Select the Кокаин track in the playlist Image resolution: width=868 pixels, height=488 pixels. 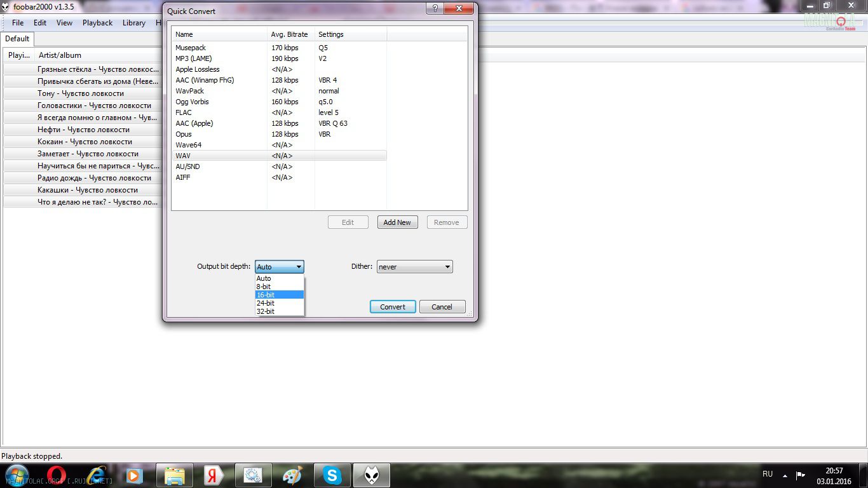(x=85, y=142)
